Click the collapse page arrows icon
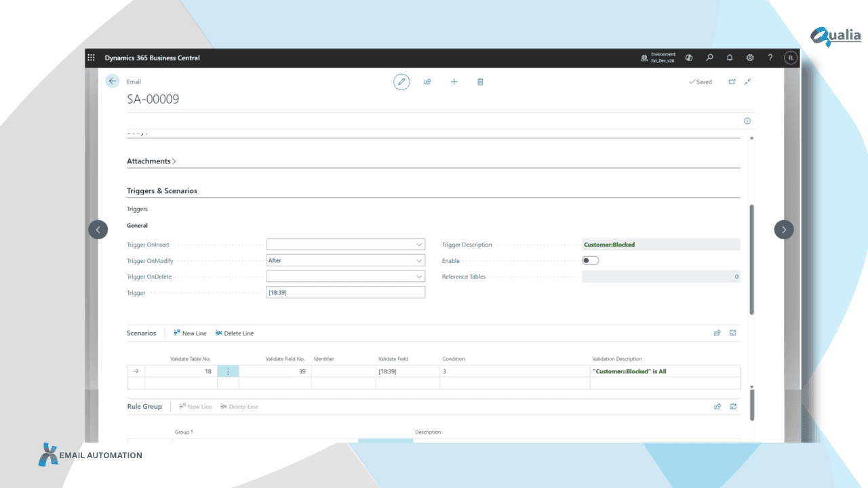Image resolution: width=868 pixels, height=488 pixels. click(x=747, y=81)
